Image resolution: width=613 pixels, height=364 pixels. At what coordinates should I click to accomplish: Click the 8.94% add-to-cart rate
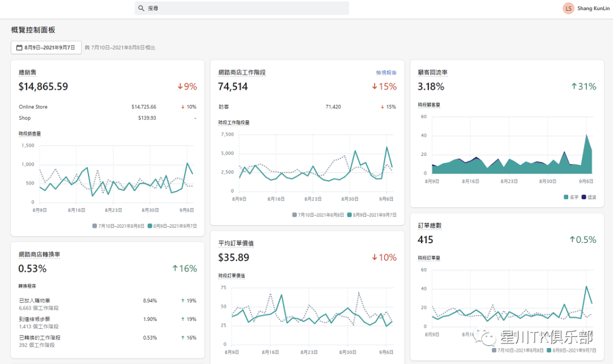(150, 300)
